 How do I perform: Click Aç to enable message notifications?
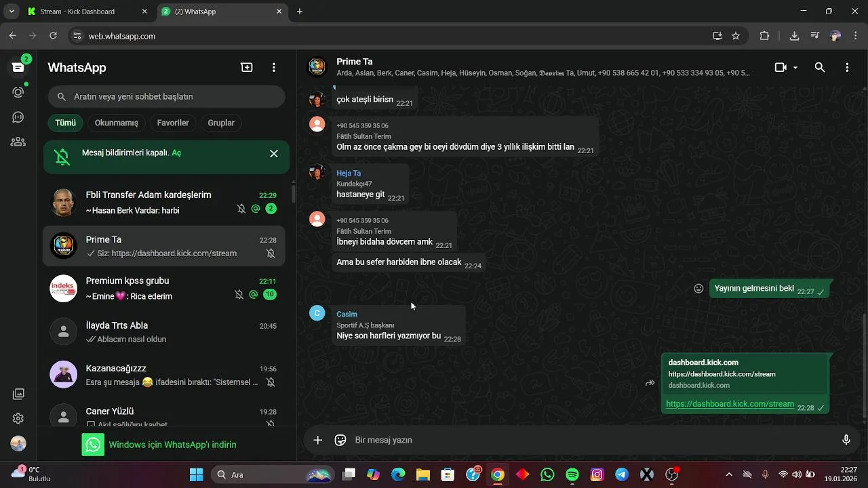click(x=176, y=152)
